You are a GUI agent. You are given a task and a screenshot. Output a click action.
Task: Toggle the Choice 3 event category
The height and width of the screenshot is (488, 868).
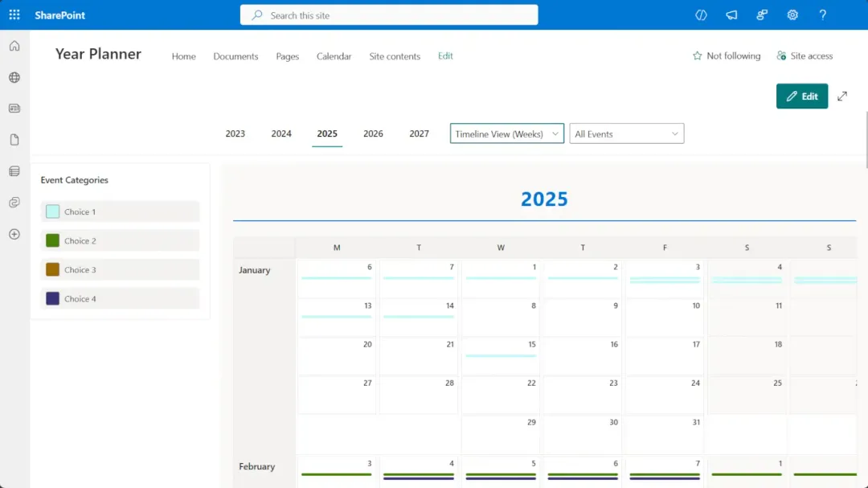coord(119,269)
